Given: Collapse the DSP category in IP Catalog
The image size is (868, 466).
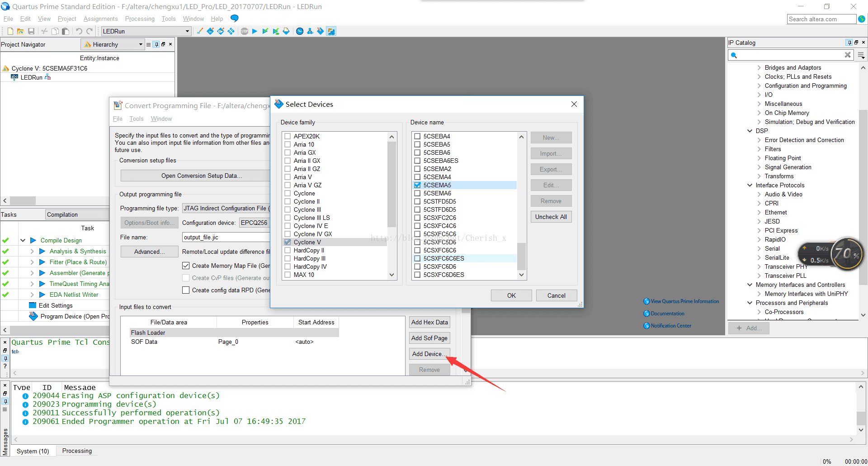Looking at the screenshot, I should [x=750, y=131].
